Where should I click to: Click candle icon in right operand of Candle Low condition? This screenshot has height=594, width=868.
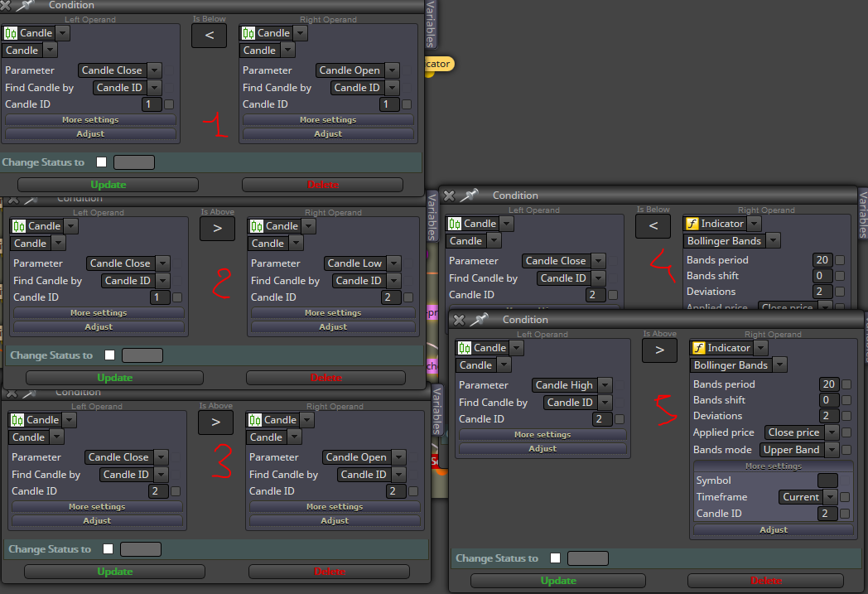pos(256,226)
